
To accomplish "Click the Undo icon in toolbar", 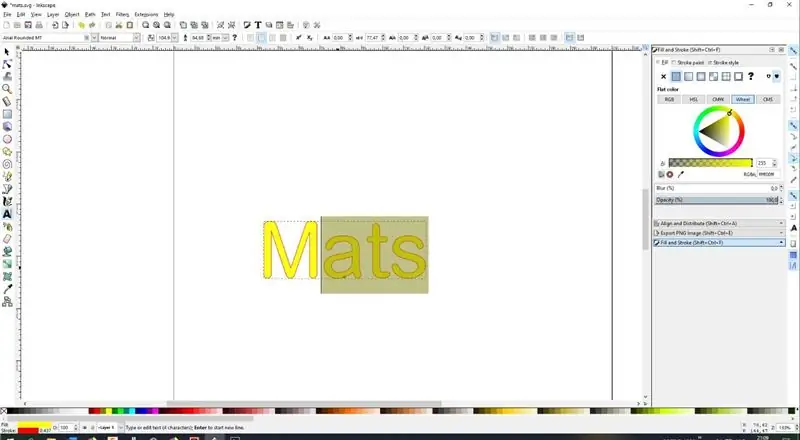I will tap(81, 25).
